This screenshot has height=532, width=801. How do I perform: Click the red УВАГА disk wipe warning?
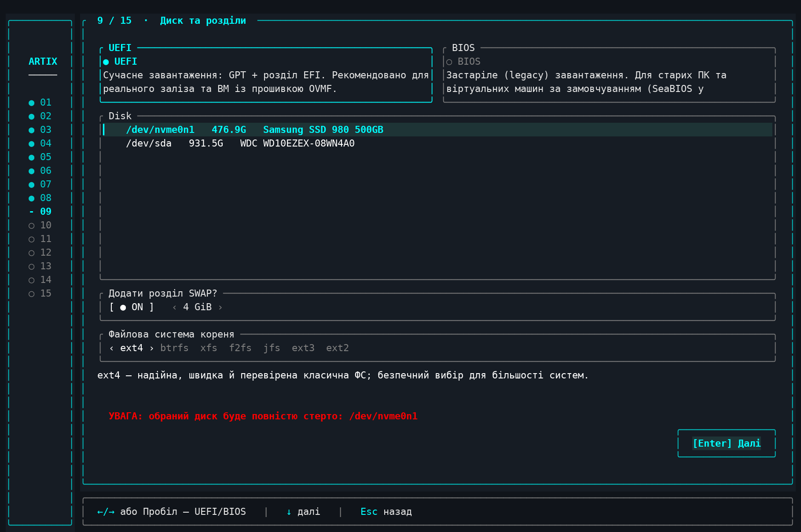click(x=263, y=416)
